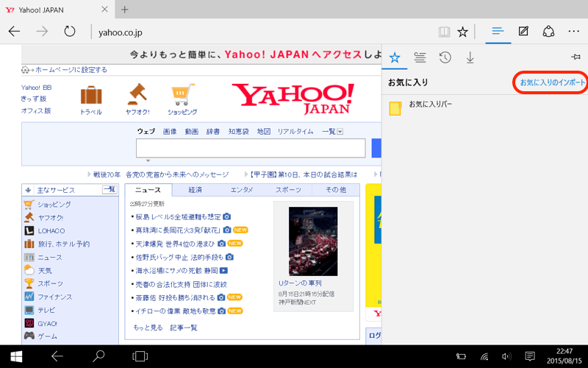This screenshot has width=588, height=368.
Task: Switch to the Reading list tab in Hub
Action: [x=420, y=57]
